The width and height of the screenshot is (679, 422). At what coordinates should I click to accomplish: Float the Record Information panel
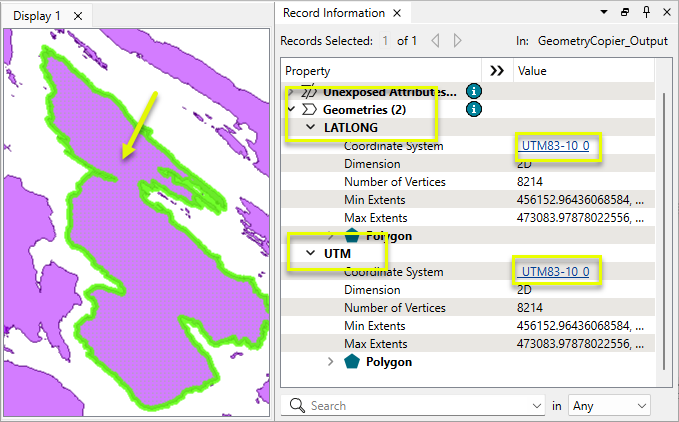tap(624, 12)
